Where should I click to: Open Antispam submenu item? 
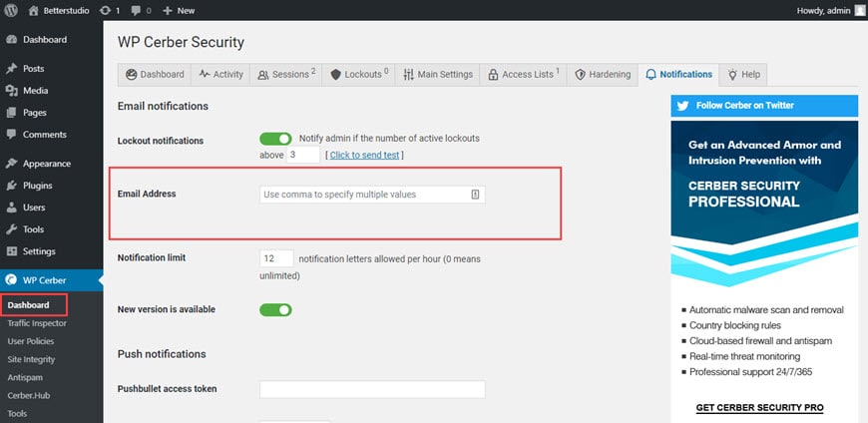25,377
